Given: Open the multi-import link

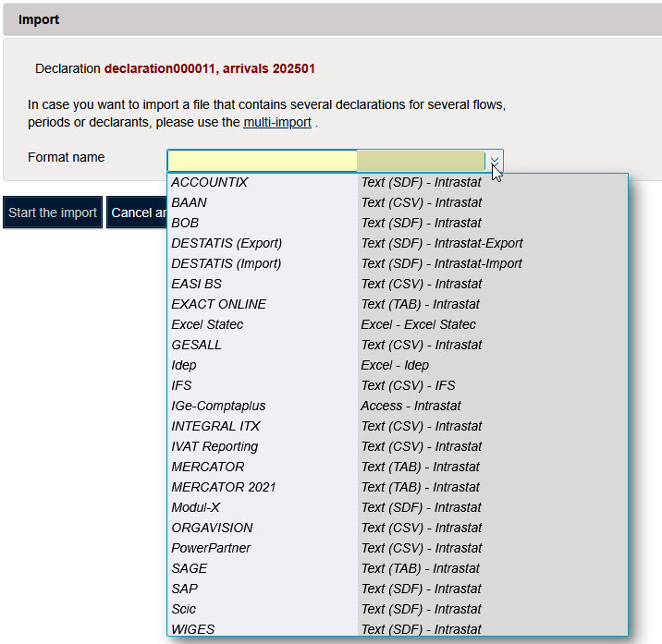Looking at the screenshot, I should pos(276,122).
